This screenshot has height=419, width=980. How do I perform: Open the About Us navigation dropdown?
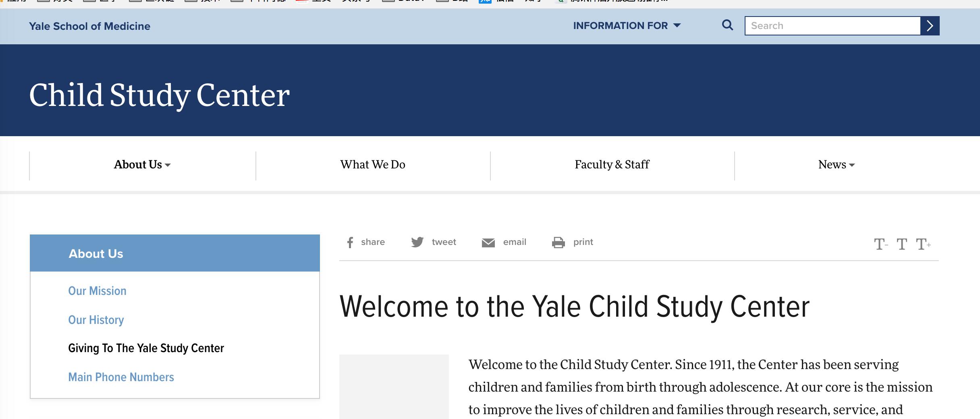142,165
